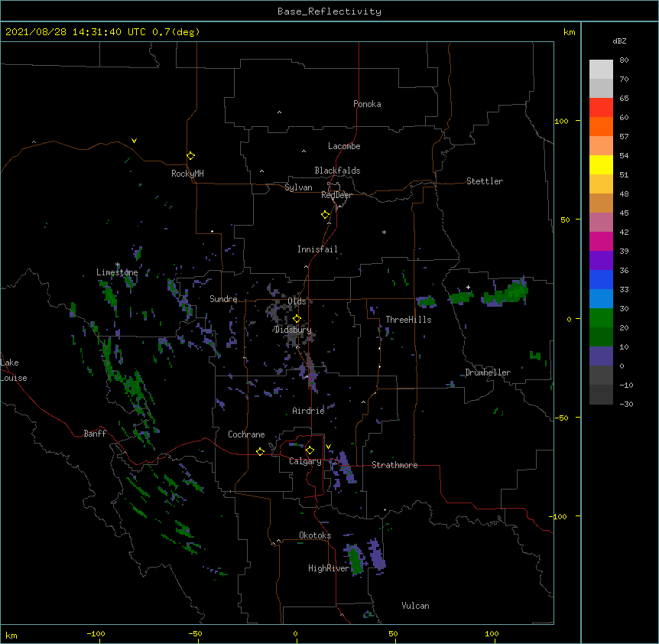
Task: Select the legend value 80
Action: (624, 60)
